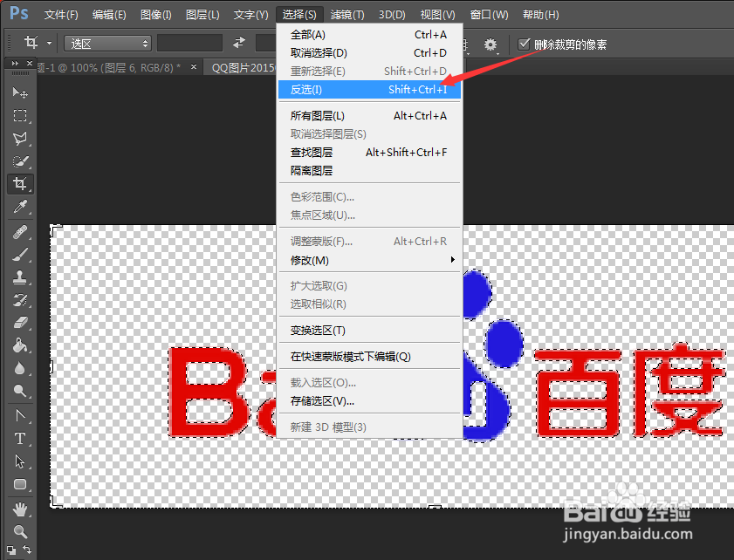Select the Crop tool in toolbox

(x=20, y=183)
